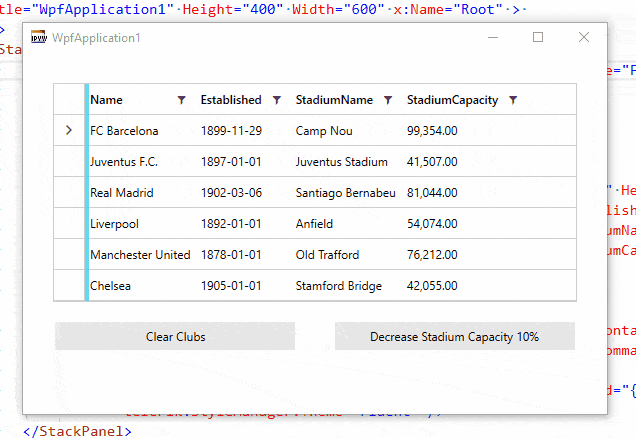Open the Established column filter funnel
This screenshot has width=636, height=438.
tap(277, 100)
